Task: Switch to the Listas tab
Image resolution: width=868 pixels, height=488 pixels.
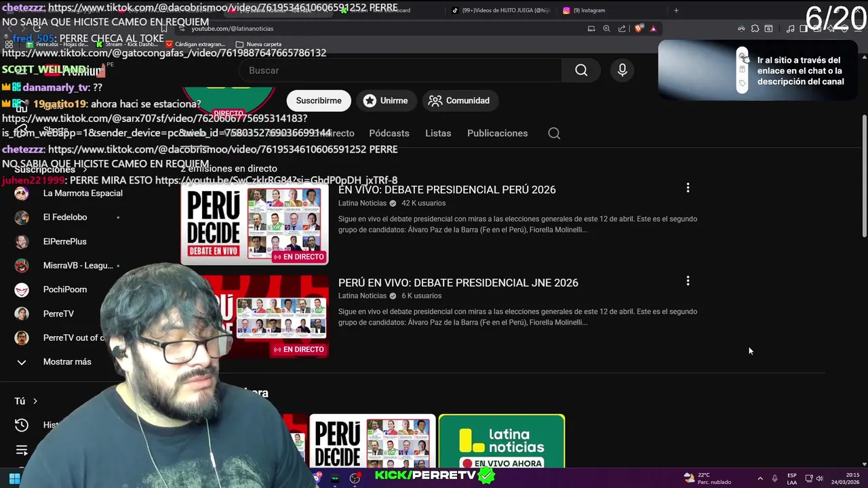Action: click(x=438, y=134)
